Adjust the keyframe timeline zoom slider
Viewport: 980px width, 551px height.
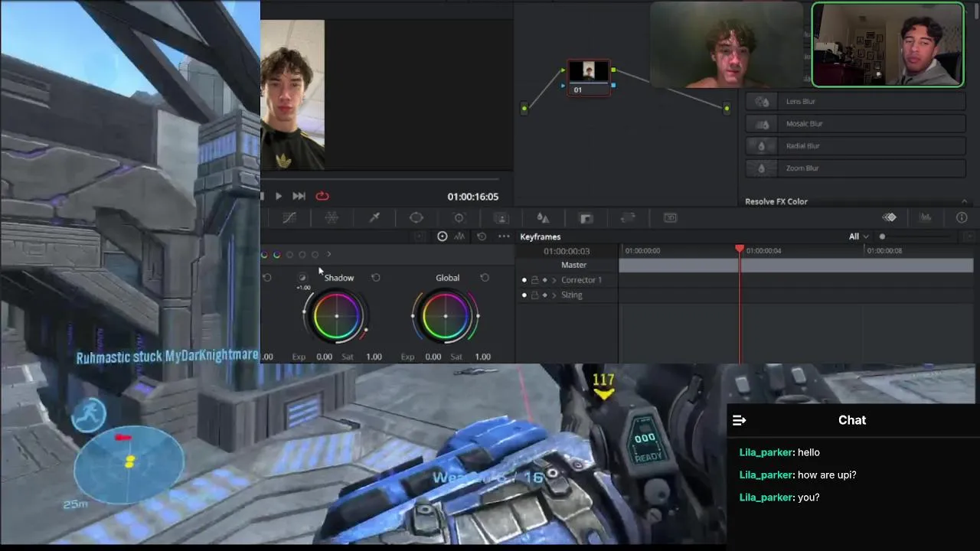[882, 236]
